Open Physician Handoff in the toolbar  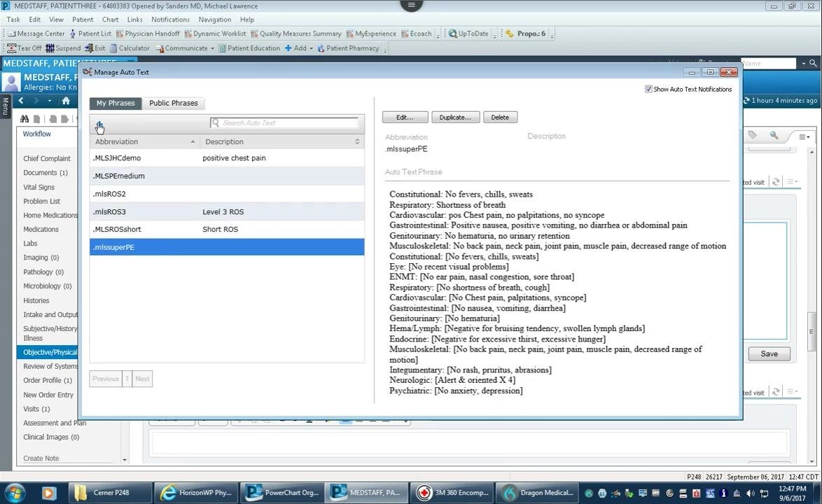(147, 34)
